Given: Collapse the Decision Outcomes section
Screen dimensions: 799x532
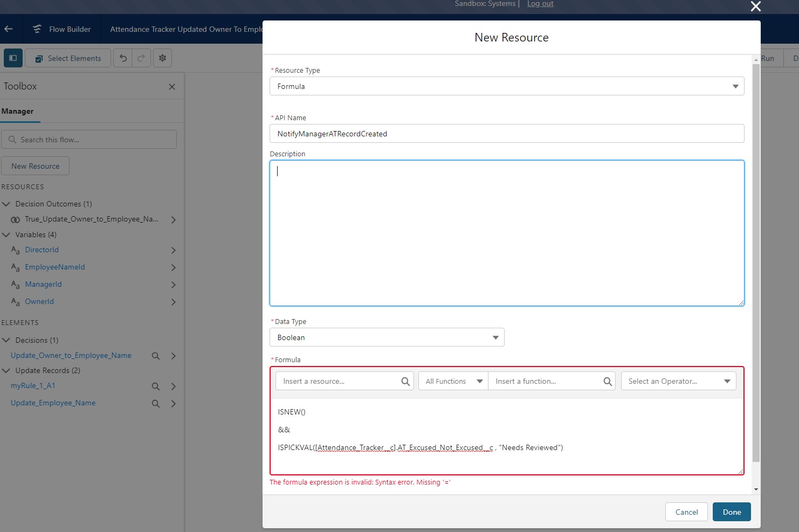Looking at the screenshot, I should [x=6, y=204].
